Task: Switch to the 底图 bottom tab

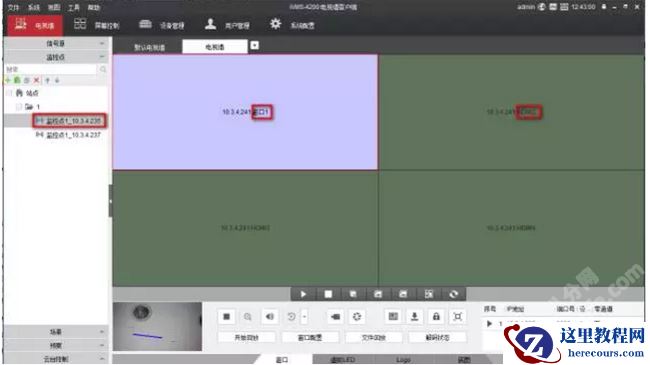Action: [x=464, y=360]
